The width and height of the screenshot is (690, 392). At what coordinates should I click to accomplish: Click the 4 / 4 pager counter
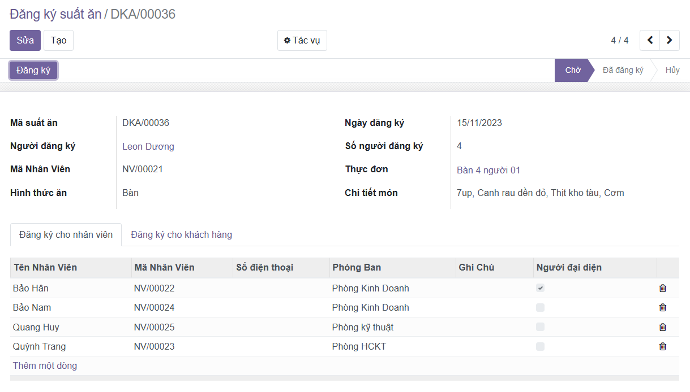coord(620,40)
